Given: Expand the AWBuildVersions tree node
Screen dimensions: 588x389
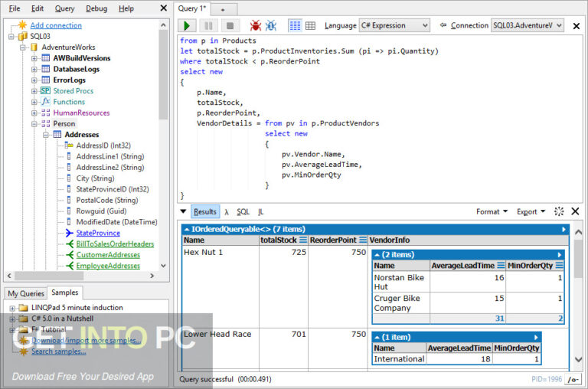Looking at the screenshot, I should pos(34,58).
